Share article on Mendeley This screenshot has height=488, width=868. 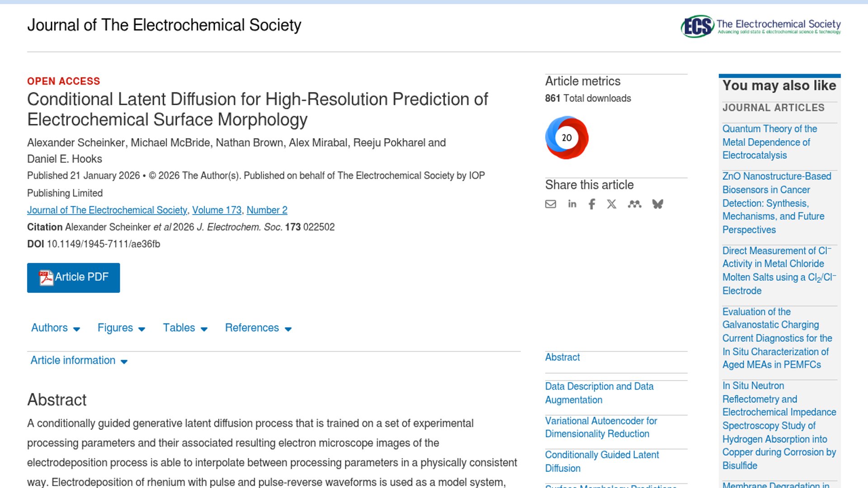click(634, 204)
